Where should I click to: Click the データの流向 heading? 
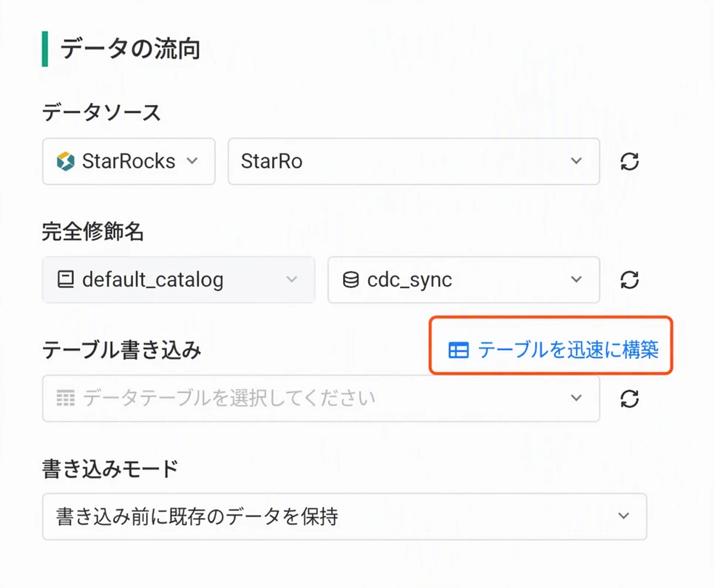130,49
